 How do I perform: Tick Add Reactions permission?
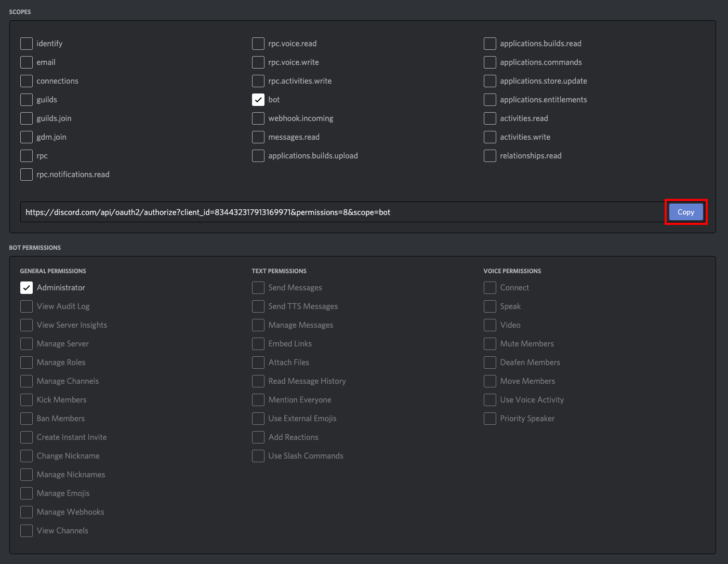pos(258,437)
